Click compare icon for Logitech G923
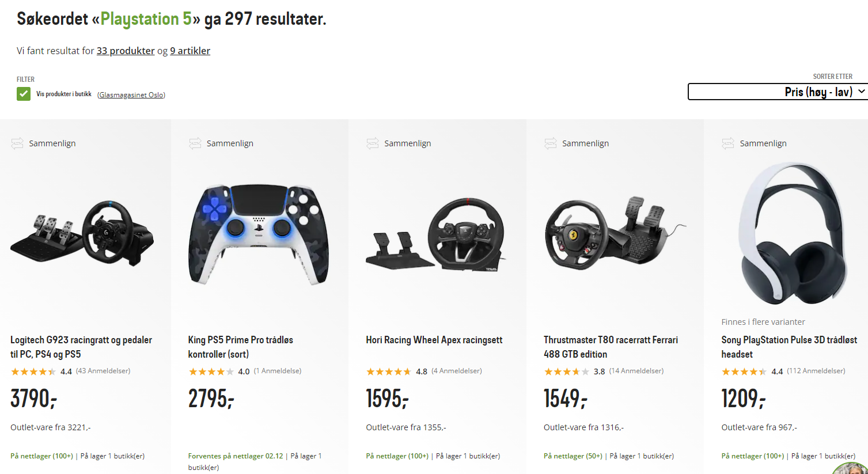Image resolution: width=868 pixels, height=474 pixels. point(17,143)
